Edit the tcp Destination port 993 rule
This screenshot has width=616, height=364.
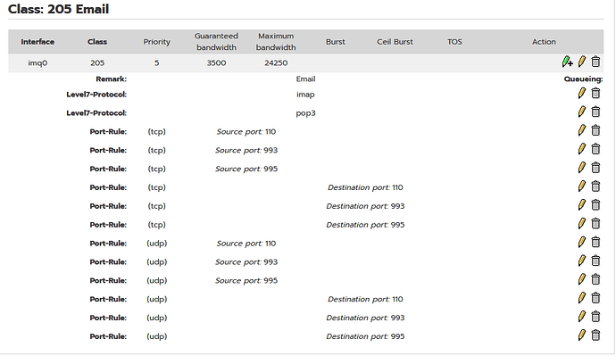[582, 205]
